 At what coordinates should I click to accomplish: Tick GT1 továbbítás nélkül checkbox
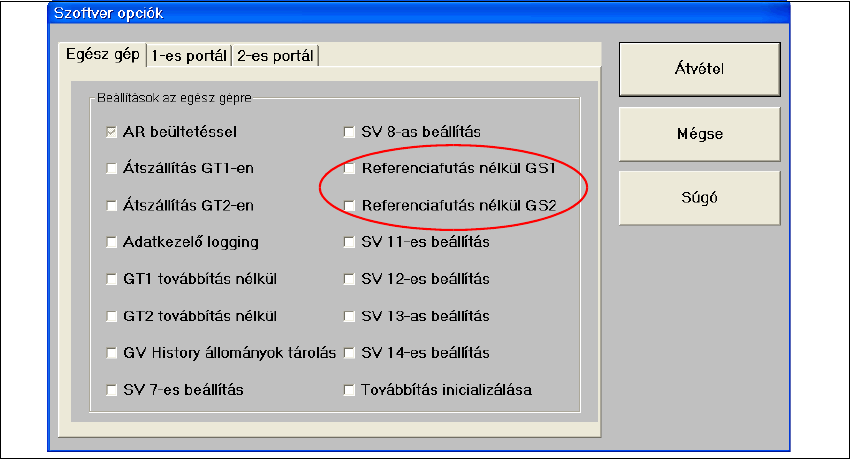click(x=112, y=279)
